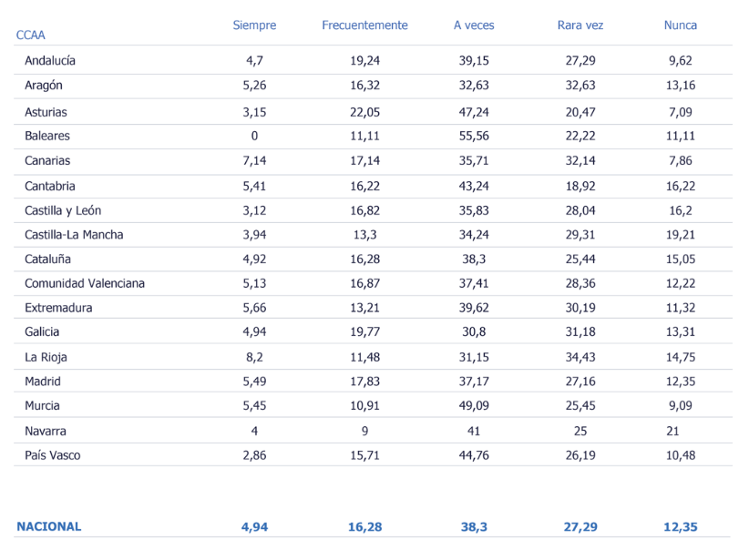Select Murcia A veces value 49,09
This screenshot has width=749, height=560.
click(x=474, y=406)
